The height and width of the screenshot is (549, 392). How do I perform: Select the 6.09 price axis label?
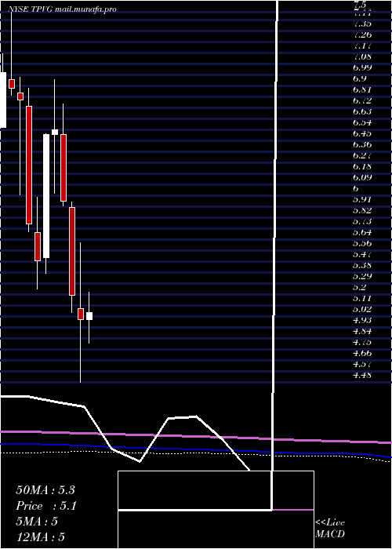coord(362,177)
